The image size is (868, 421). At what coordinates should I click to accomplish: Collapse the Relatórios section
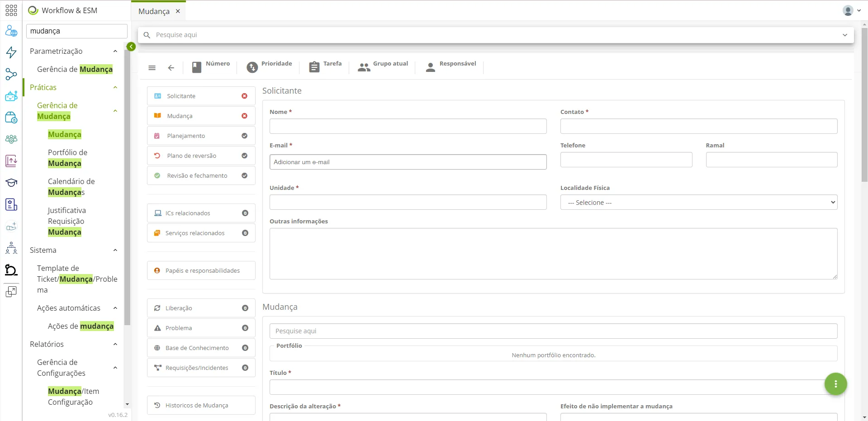point(115,344)
